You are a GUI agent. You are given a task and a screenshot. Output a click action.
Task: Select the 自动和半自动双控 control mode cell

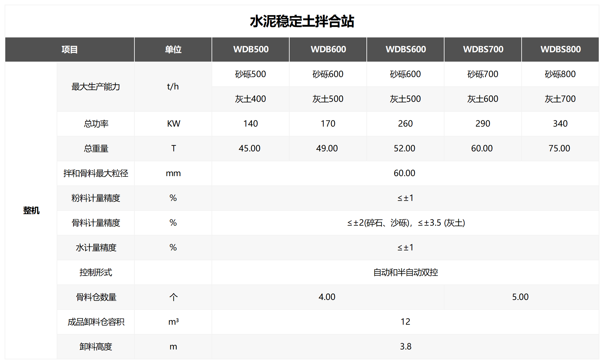click(x=405, y=272)
